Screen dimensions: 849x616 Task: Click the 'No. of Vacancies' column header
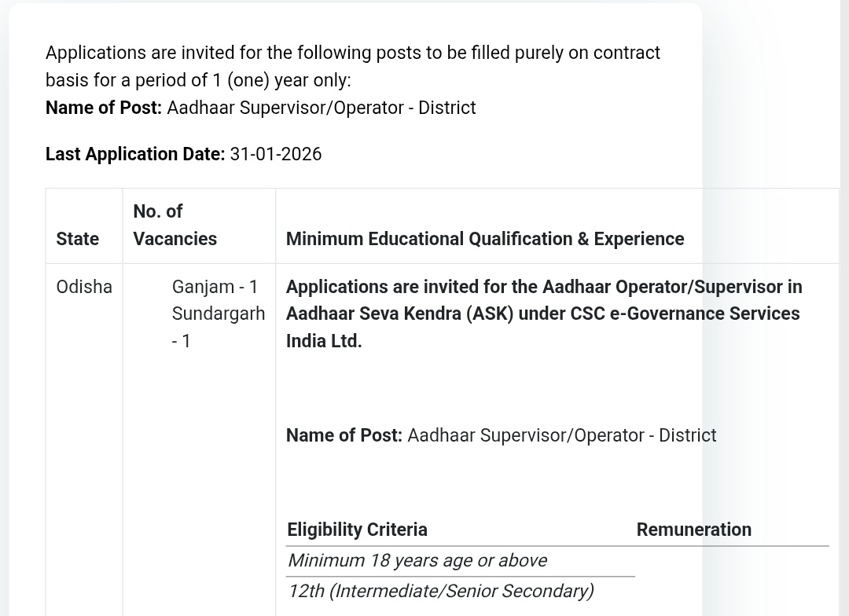175,225
